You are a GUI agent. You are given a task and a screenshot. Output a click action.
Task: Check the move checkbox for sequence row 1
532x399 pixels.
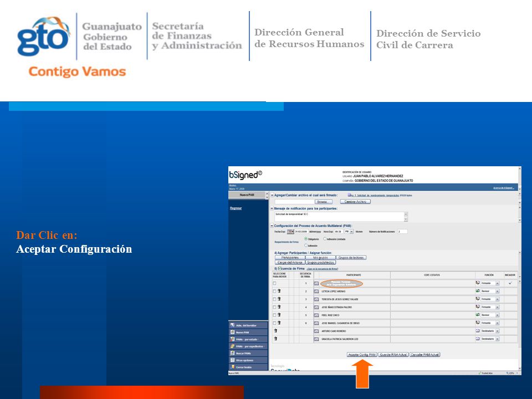click(x=274, y=283)
